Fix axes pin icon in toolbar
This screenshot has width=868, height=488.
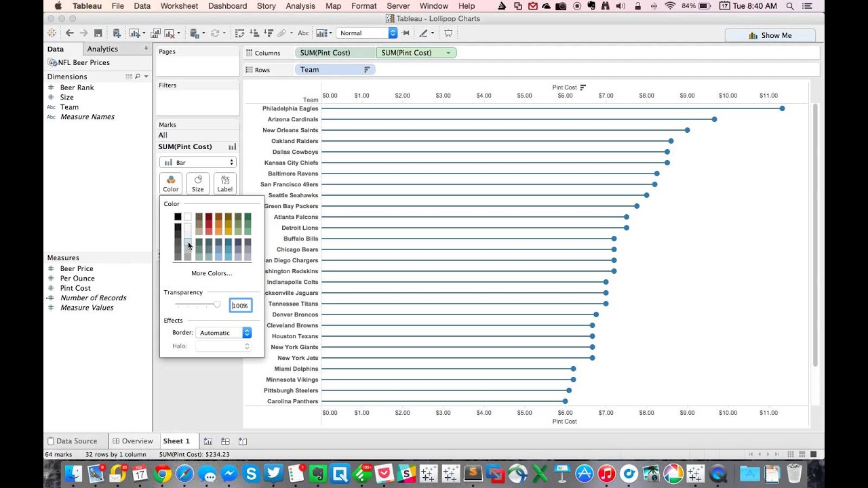tap(406, 33)
